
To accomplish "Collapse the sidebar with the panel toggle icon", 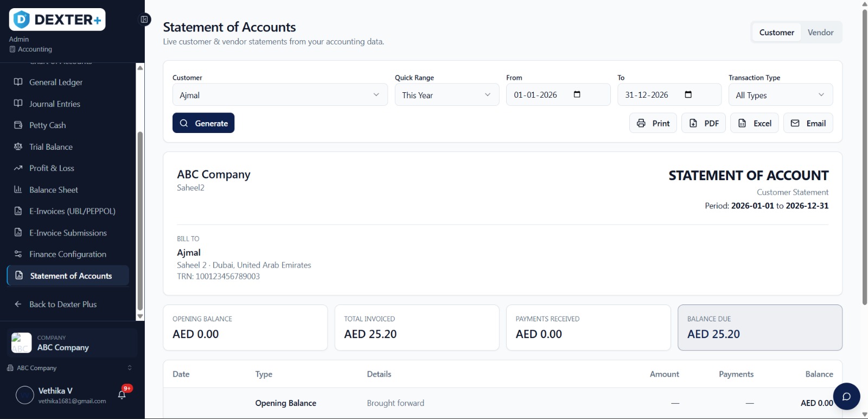I will coord(144,20).
